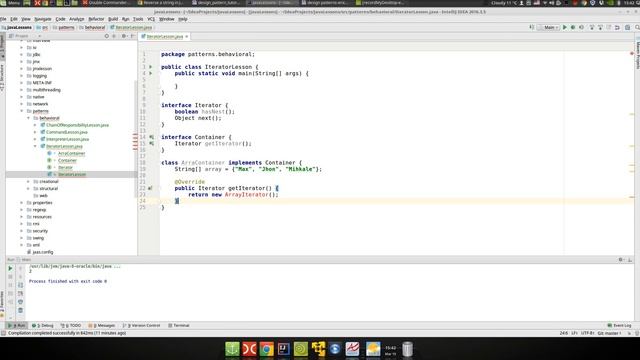
Task: Click VCS commit icon in top toolbar
Action: (600, 27)
